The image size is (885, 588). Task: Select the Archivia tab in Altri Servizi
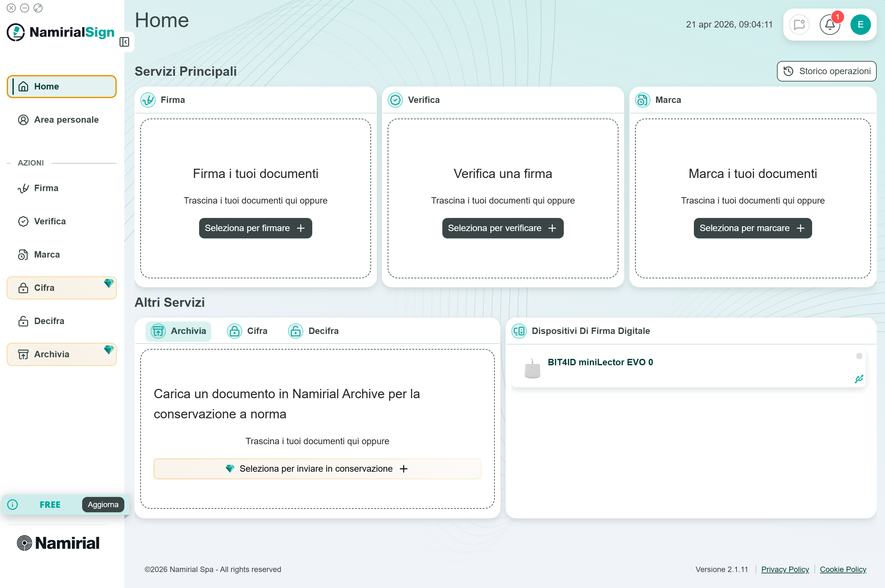click(178, 331)
